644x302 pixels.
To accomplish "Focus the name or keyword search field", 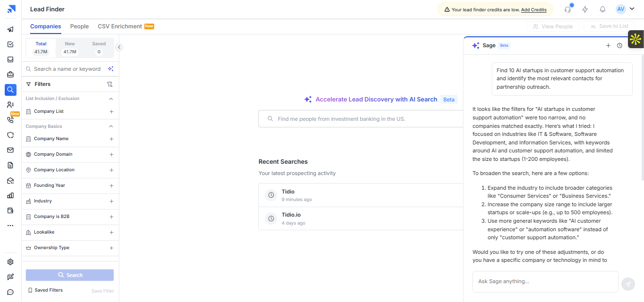I will 67,69.
